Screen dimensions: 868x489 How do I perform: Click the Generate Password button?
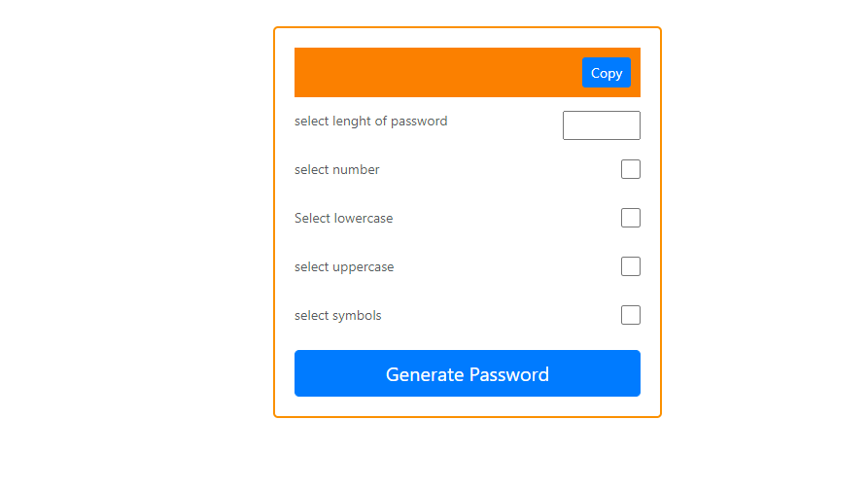point(467,373)
